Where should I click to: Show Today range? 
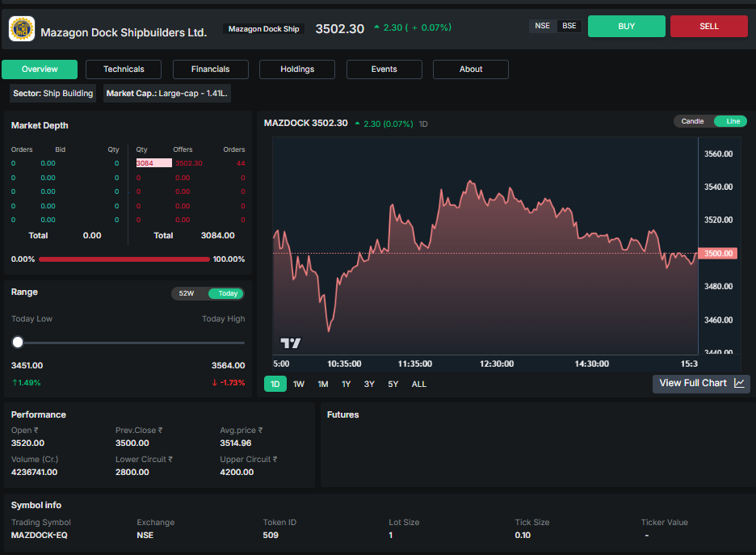click(x=227, y=293)
